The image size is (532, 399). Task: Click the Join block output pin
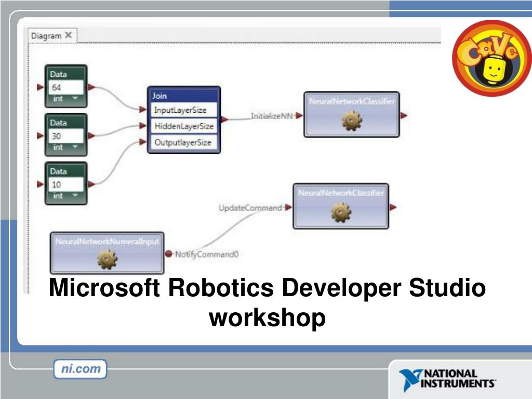coord(224,119)
